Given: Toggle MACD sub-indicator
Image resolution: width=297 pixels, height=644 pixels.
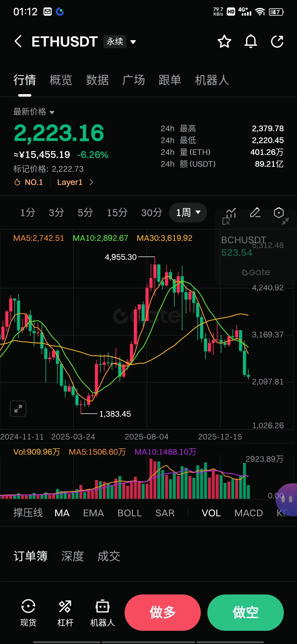Looking at the screenshot, I should pyautogui.click(x=249, y=513).
